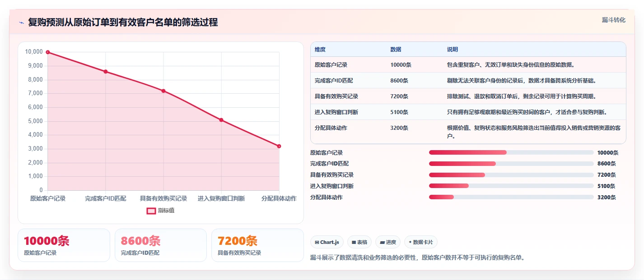Click the 10000条 value beside progress bar

pyautogui.click(x=608, y=153)
